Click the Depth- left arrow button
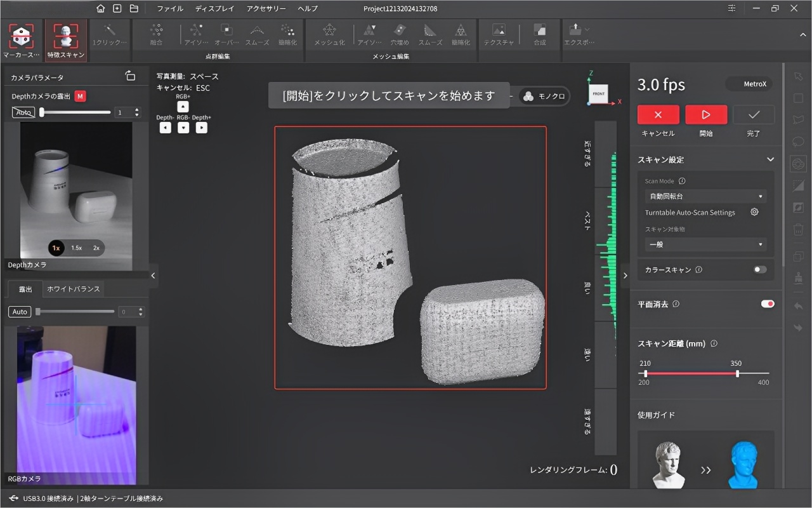Image resolution: width=812 pixels, height=508 pixels. click(165, 128)
